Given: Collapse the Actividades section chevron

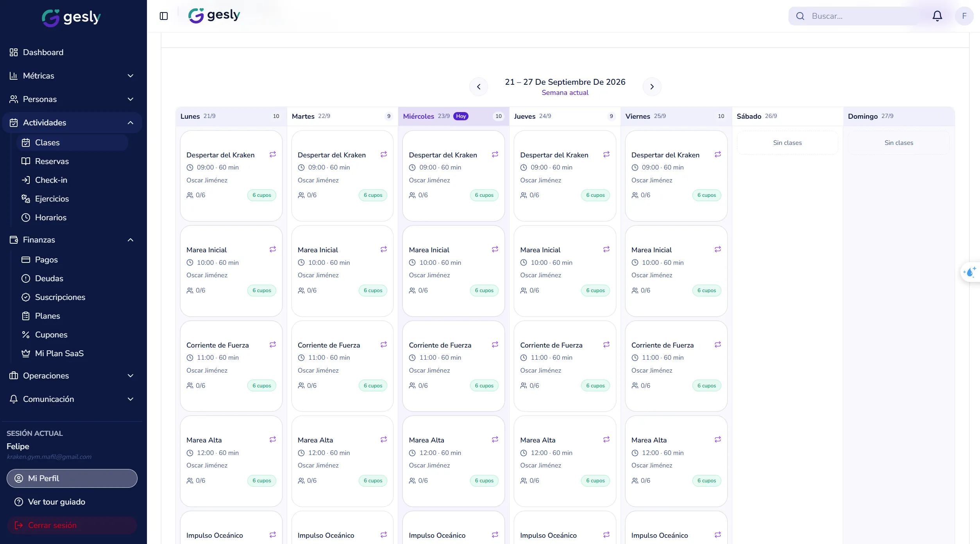Looking at the screenshot, I should (x=131, y=123).
